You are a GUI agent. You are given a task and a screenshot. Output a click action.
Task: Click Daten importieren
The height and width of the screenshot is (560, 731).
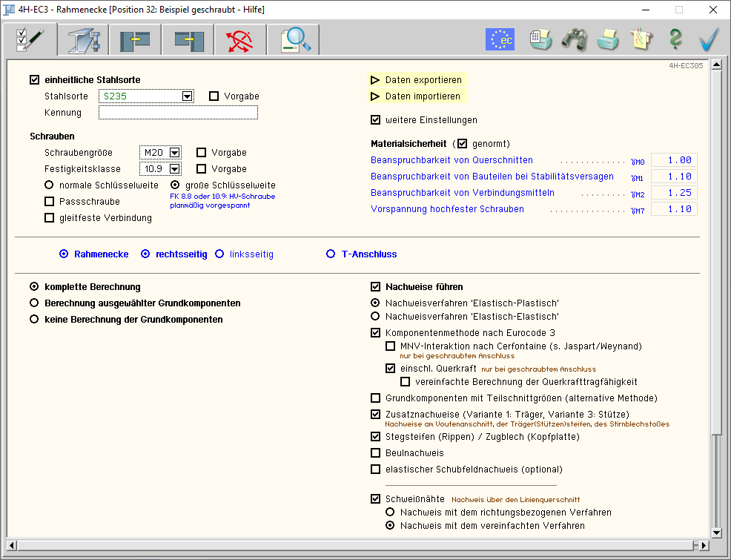(423, 96)
